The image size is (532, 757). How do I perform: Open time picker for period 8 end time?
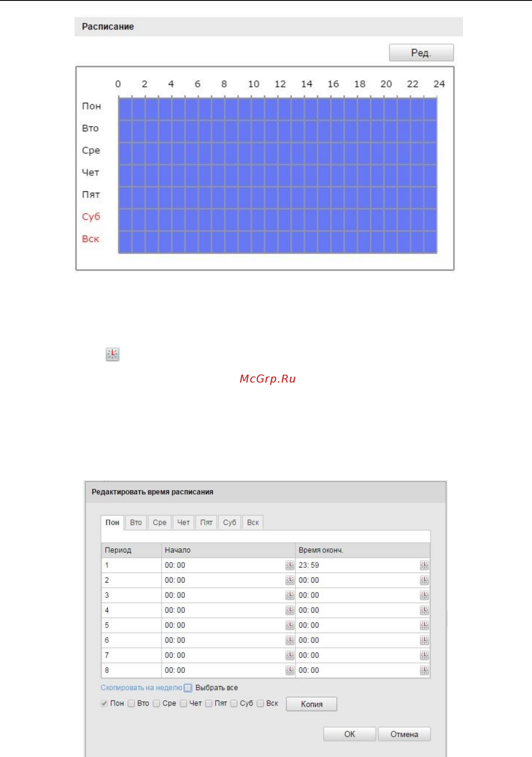coord(424,670)
